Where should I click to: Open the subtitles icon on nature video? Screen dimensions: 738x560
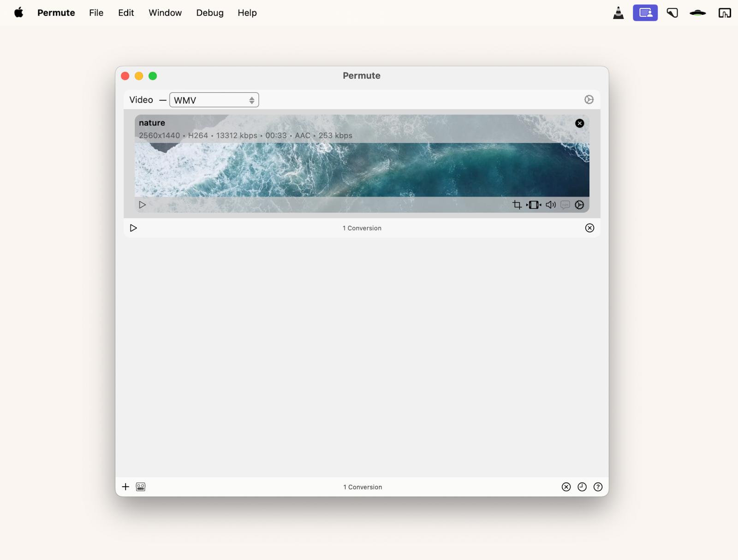[x=565, y=205]
